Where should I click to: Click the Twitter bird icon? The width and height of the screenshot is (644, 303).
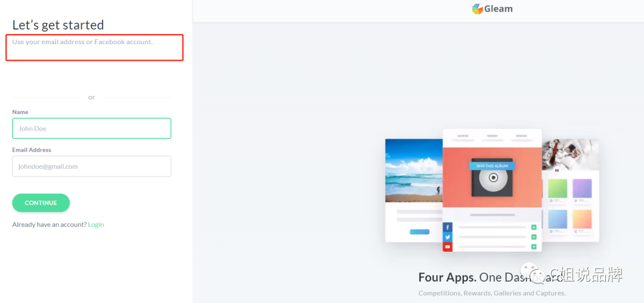[447, 237]
